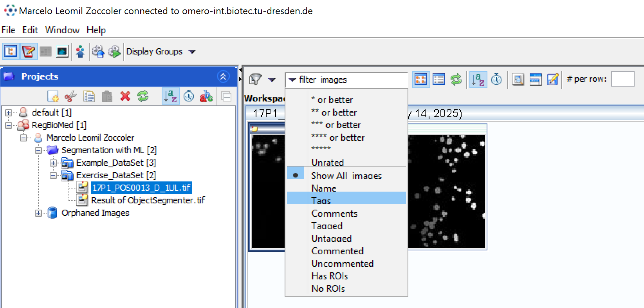Click the red X delete icon
The image size is (644, 308).
pyautogui.click(x=125, y=96)
